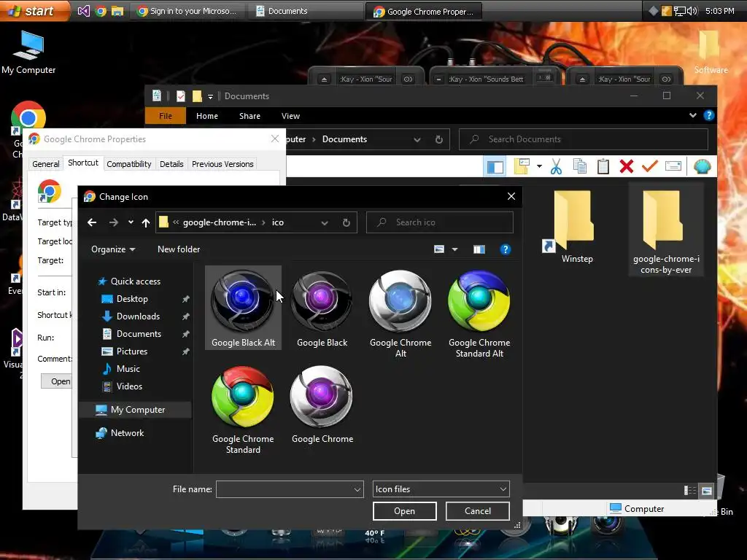Open Share ribbon tab
The height and width of the screenshot is (560, 747).
click(x=249, y=116)
